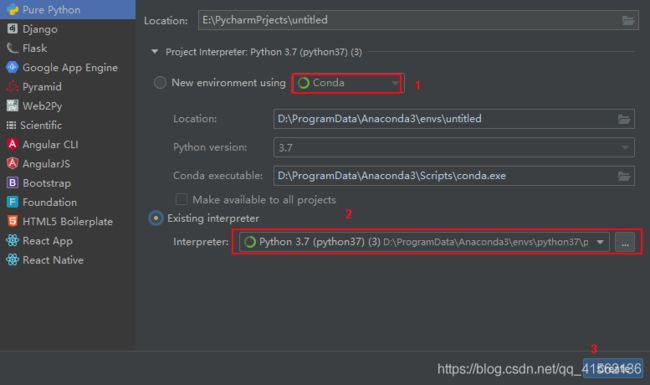Browse for project location folder icon
This screenshot has width=650, height=385.
click(x=628, y=20)
